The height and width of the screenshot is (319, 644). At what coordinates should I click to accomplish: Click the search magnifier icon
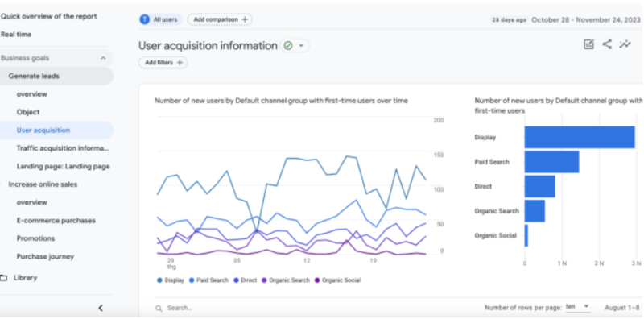click(x=159, y=308)
